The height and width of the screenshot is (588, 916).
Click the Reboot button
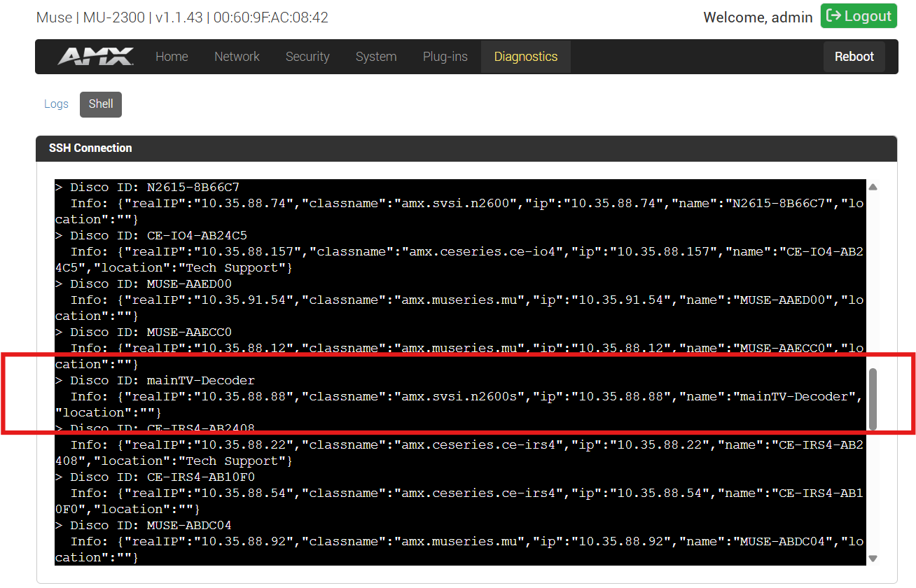[x=854, y=57]
